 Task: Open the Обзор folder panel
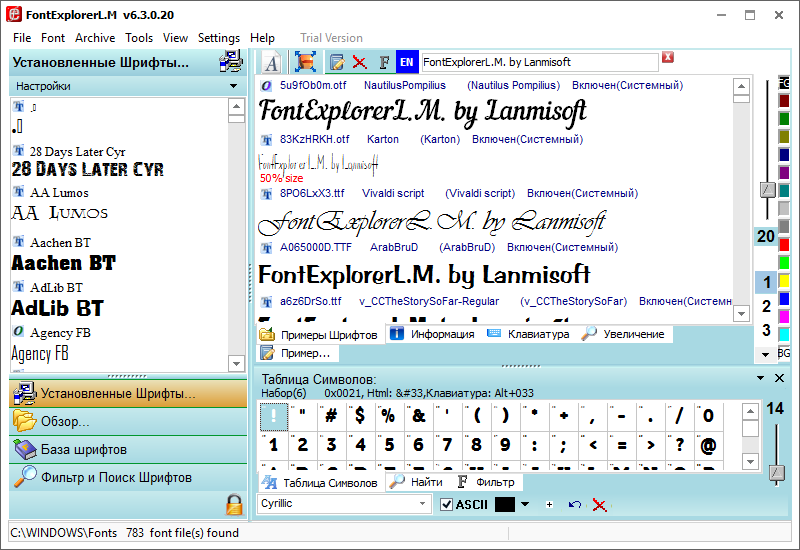pos(128,421)
